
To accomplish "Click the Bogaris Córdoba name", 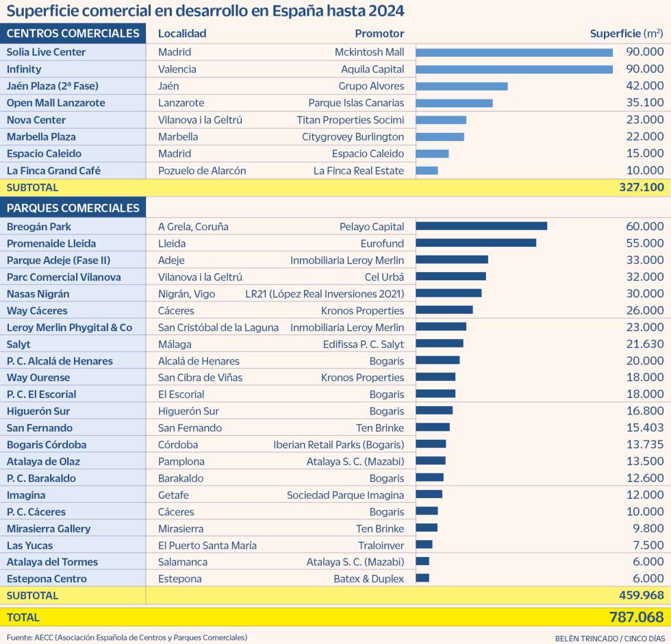I will [47, 445].
